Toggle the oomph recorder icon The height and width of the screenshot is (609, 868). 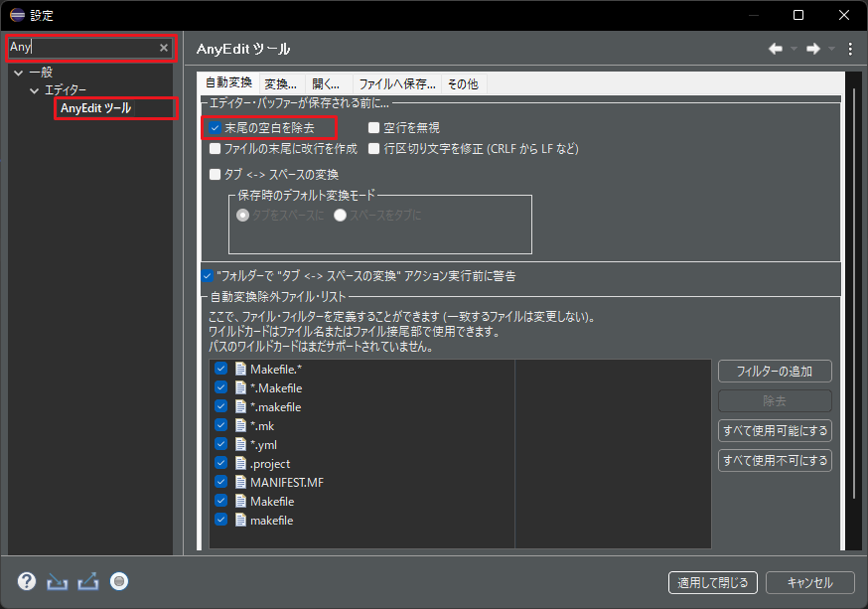[119, 581]
